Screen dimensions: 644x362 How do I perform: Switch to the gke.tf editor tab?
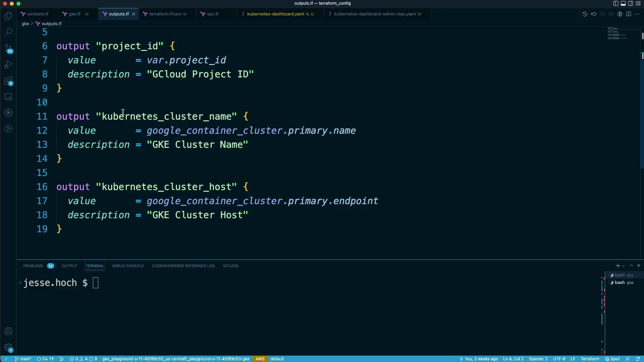(x=74, y=14)
